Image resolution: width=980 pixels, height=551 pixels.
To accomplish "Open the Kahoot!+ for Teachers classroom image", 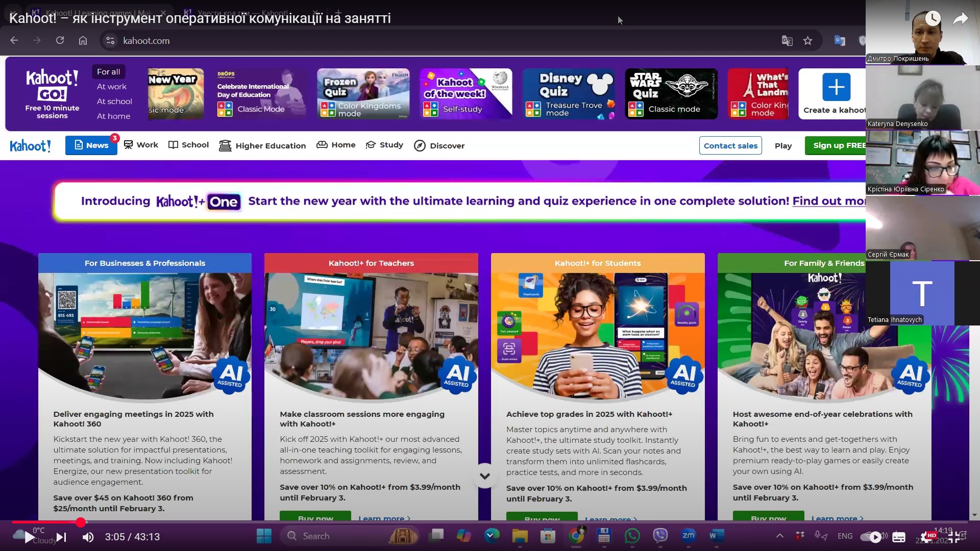I will tap(371, 336).
